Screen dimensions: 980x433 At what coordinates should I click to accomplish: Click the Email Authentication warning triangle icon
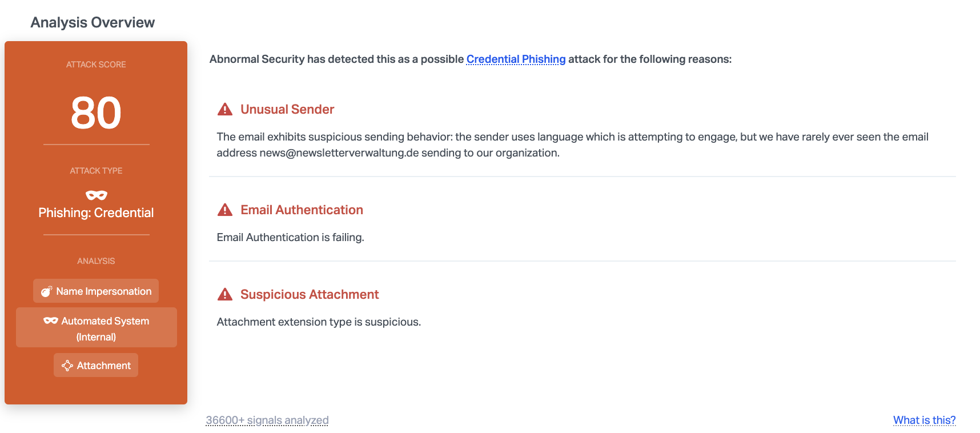pos(225,210)
